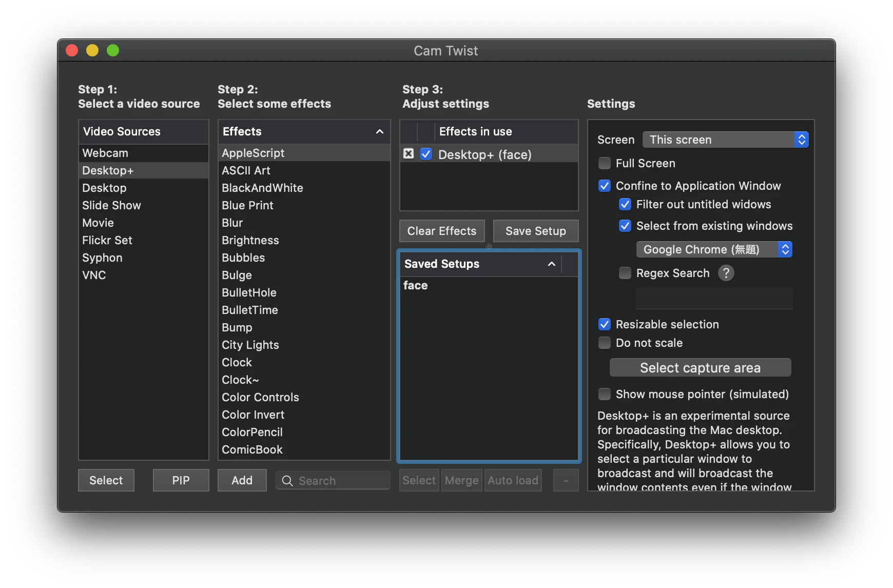Toggle Filter out untitled widows checkbox
This screenshot has height=588, width=893.
tap(625, 204)
